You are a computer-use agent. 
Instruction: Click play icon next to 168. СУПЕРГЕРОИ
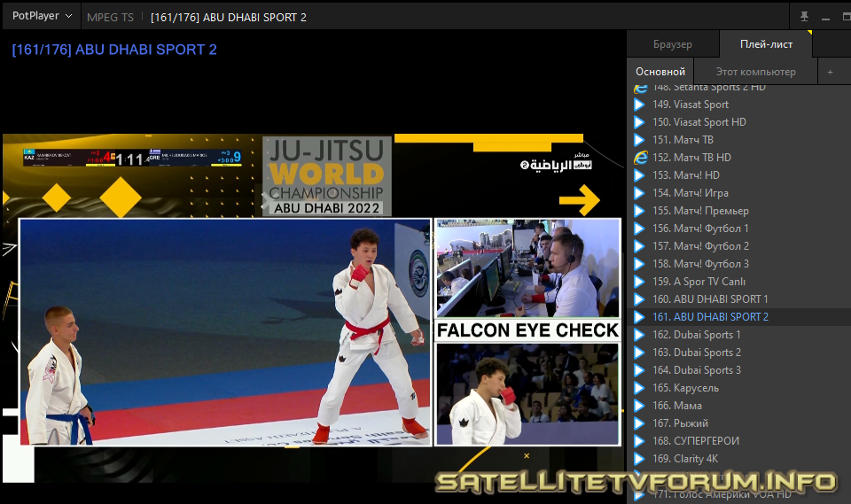[x=639, y=441]
